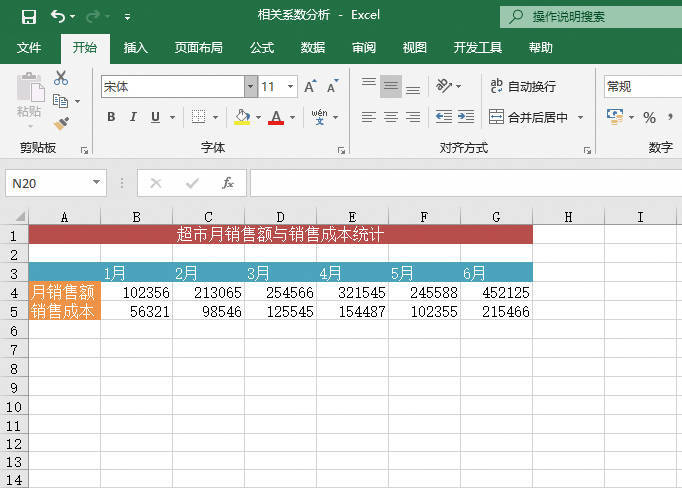Open the 插入 ribbon tab
This screenshot has width=682, height=488.
(x=135, y=48)
